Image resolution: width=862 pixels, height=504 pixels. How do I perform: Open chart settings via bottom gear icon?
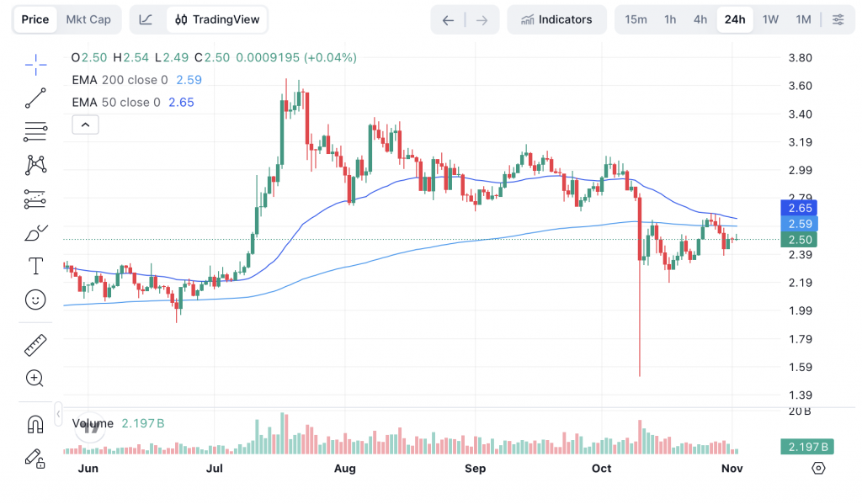coord(818,468)
